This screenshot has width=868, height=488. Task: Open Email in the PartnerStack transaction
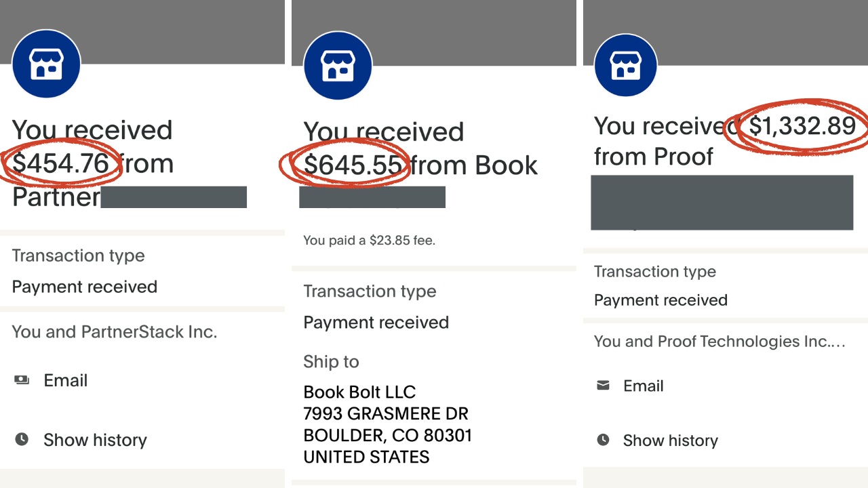tap(66, 380)
